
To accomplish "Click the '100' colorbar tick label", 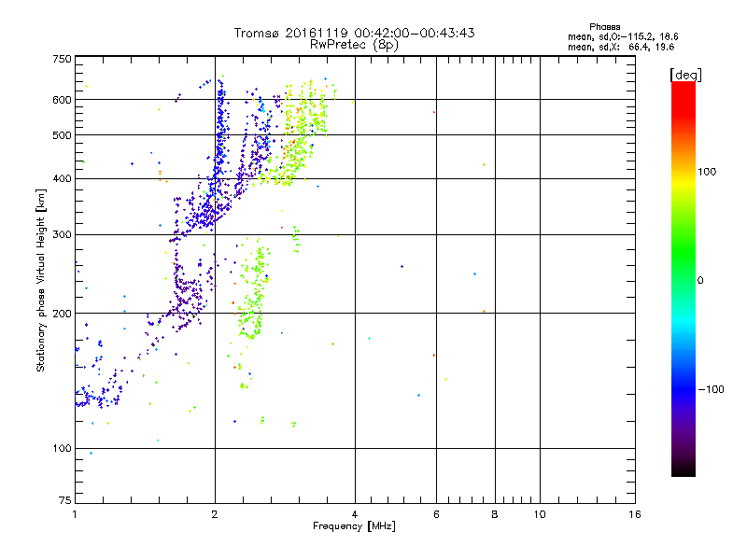I will pyautogui.click(x=707, y=172).
